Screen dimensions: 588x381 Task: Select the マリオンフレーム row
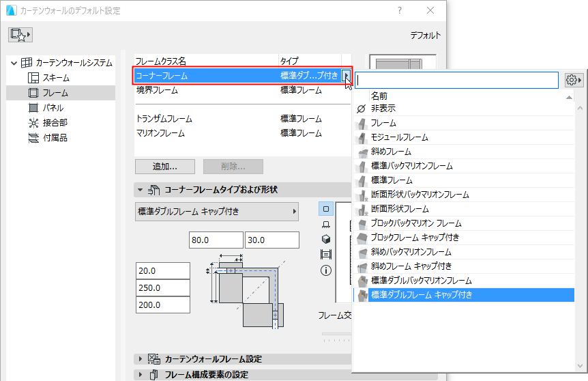[x=243, y=133]
